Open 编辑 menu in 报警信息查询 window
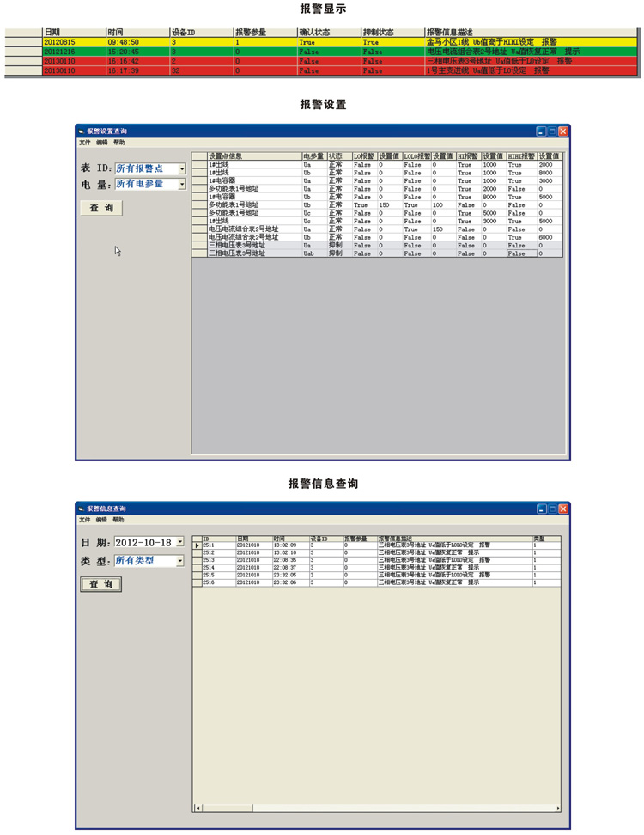The width and height of the screenshot is (644, 835). 101,520
